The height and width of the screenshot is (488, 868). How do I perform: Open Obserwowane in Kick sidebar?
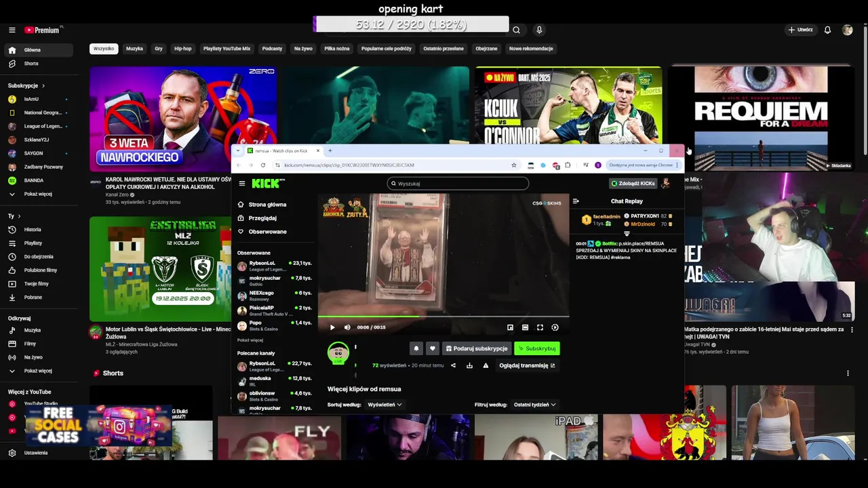pyautogui.click(x=268, y=232)
